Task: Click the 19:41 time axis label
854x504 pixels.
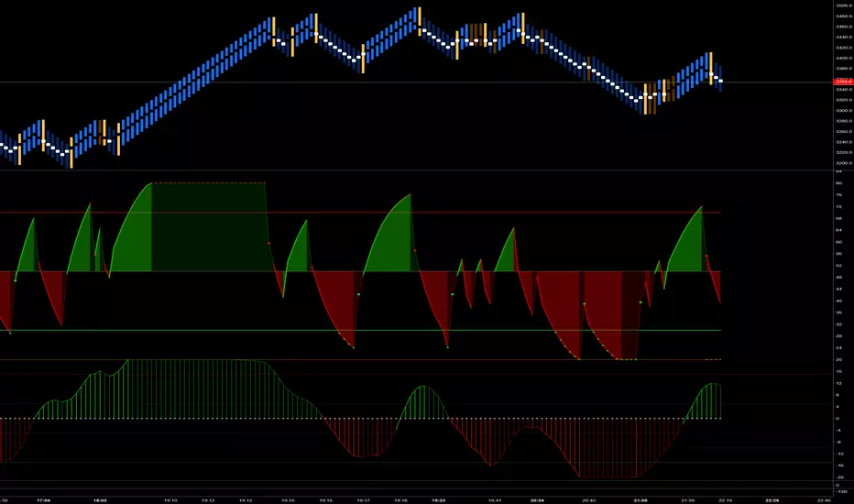Action: pos(495,499)
